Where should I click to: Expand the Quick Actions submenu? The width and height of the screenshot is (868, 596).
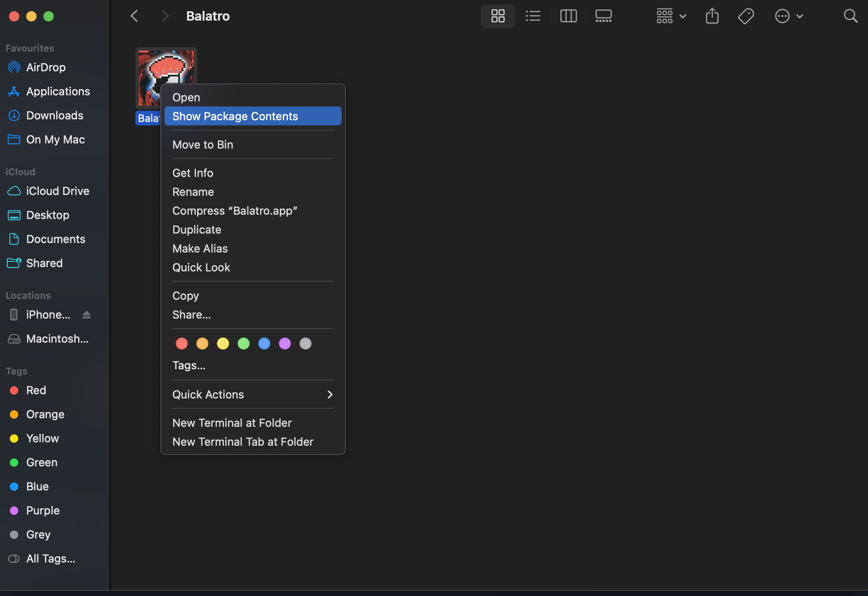pos(253,395)
